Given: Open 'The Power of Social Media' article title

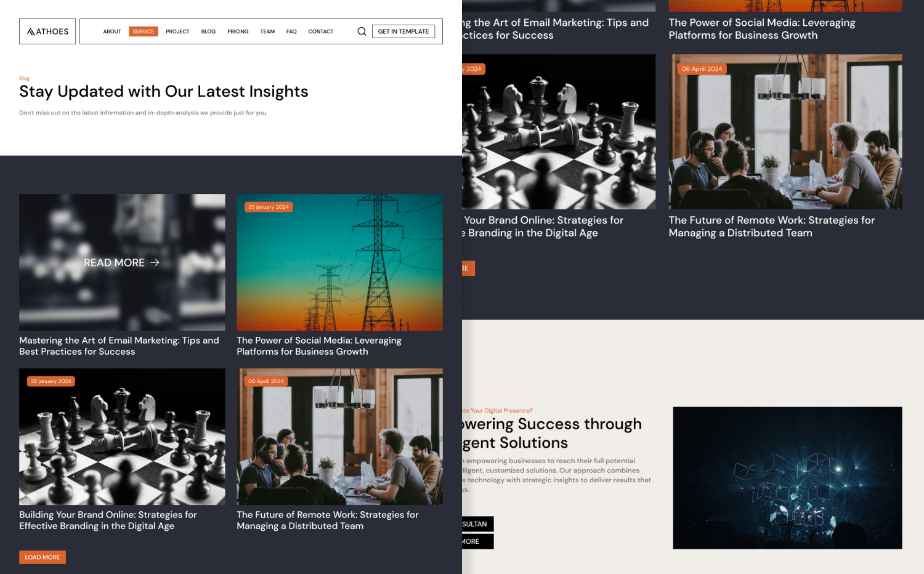Looking at the screenshot, I should (x=319, y=346).
